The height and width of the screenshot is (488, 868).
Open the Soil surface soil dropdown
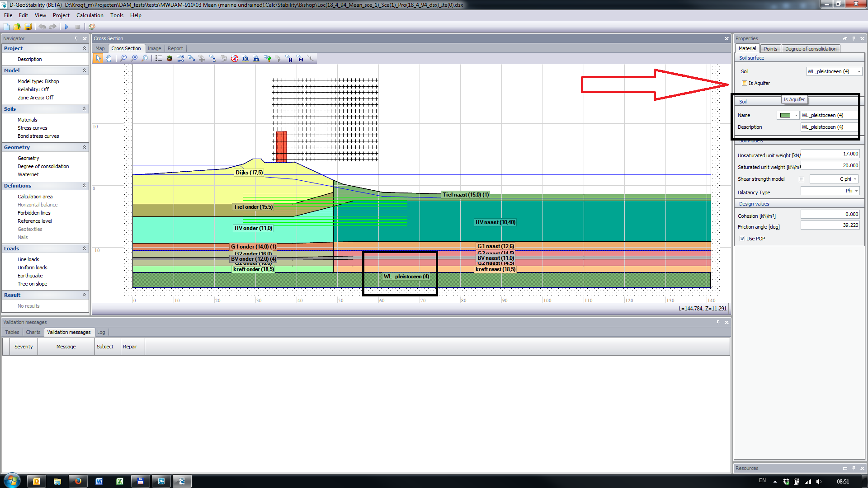859,71
